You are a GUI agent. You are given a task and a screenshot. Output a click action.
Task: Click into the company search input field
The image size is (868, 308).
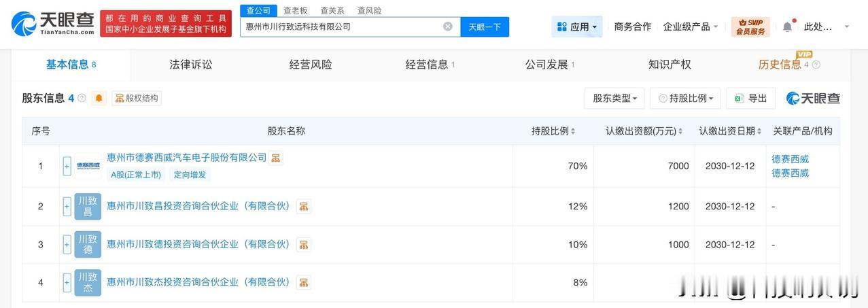coord(340,27)
